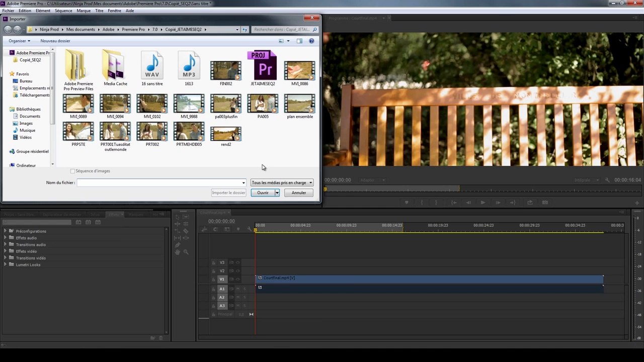Open the Fenêtre menu

click(114, 11)
